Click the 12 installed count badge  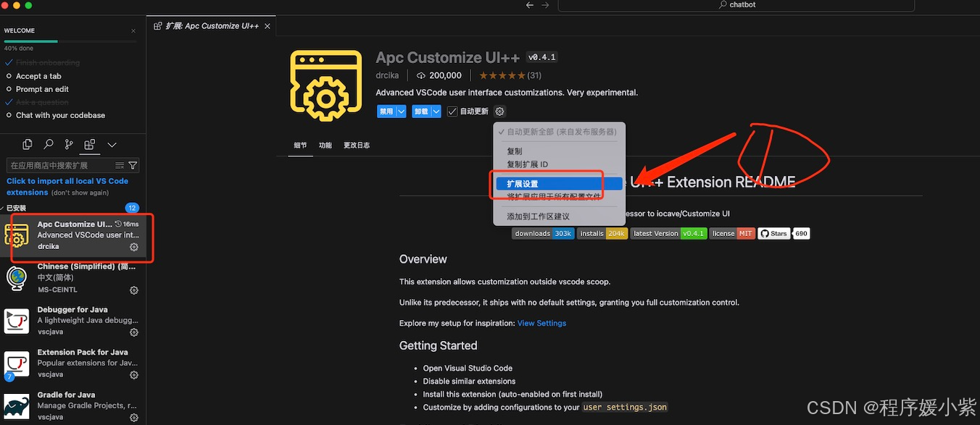[132, 208]
